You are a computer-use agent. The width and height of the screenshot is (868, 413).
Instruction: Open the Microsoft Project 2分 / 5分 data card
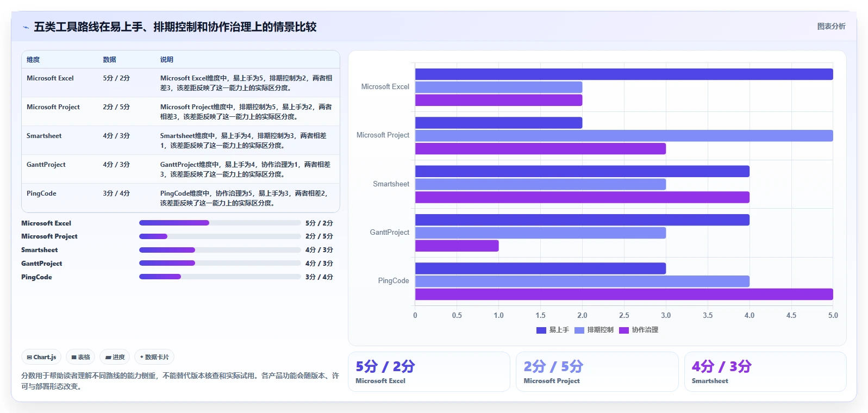[x=597, y=372]
